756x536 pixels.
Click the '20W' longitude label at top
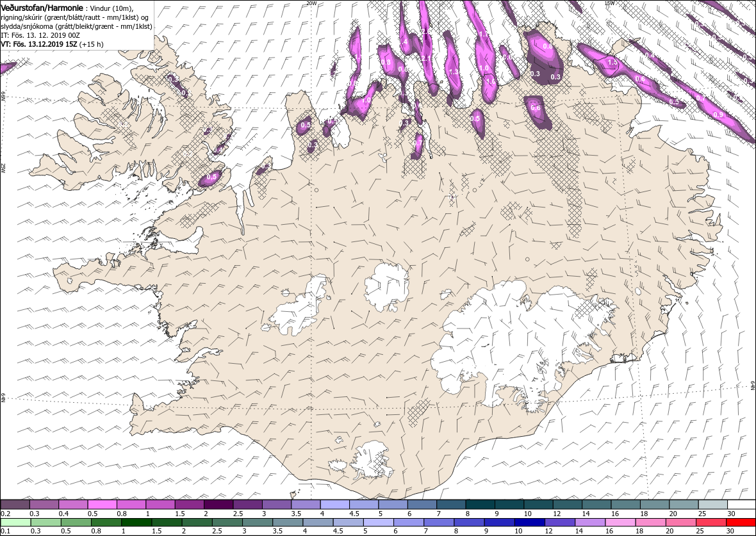tap(311, 3)
